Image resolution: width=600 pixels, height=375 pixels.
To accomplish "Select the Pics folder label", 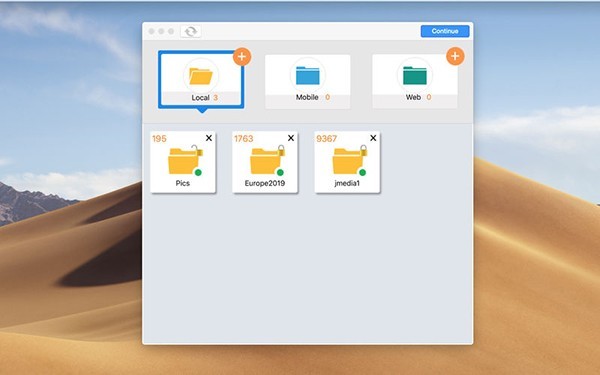I will (x=183, y=183).
